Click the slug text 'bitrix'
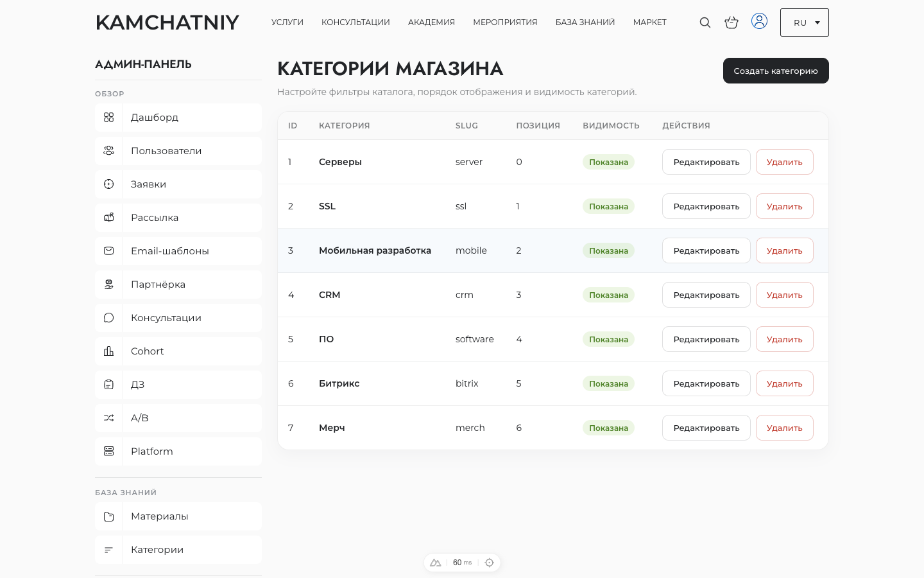Viewport: 924px width, 578px height. pyautogui.click(x=467, y=383)
